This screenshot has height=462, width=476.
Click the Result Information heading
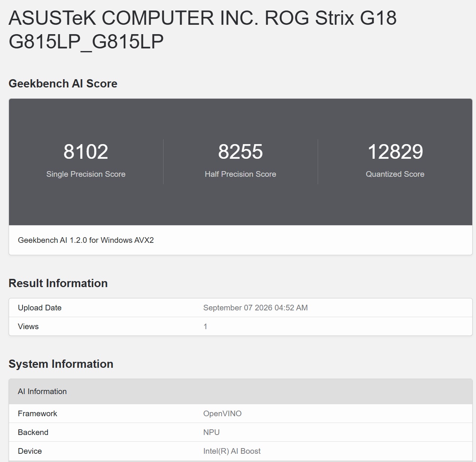point(58,283)
